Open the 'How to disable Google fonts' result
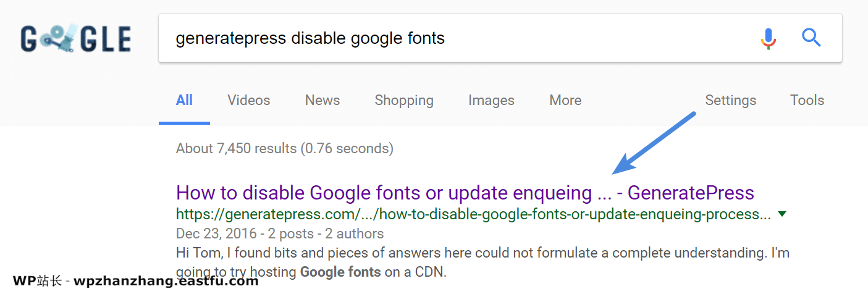This screenshot has height=294, width=868. (x=465, y=193)
